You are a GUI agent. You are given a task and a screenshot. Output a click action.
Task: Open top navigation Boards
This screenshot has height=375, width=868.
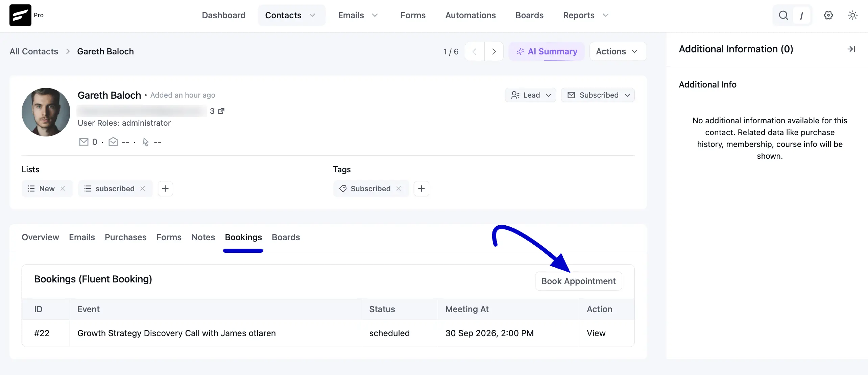529,15
